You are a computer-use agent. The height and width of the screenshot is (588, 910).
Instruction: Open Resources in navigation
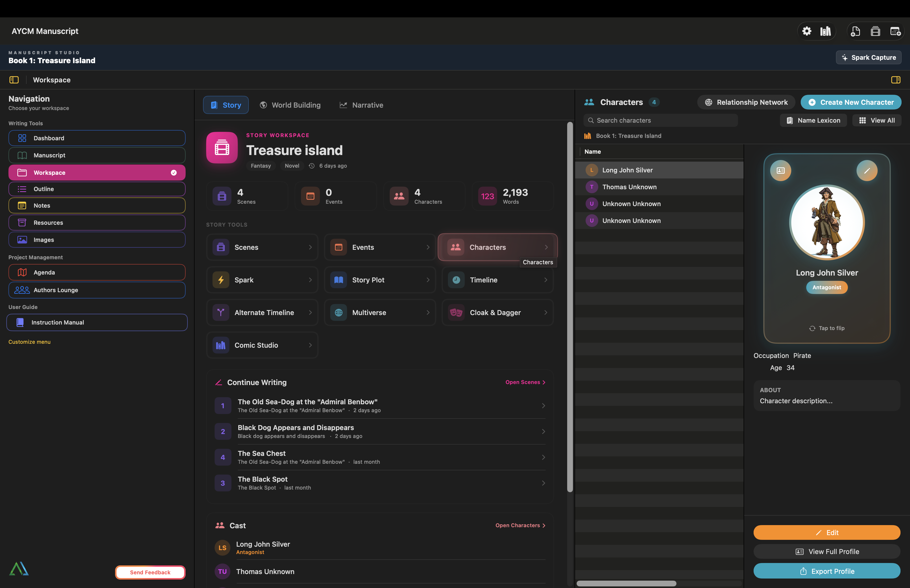click(97, 223)
